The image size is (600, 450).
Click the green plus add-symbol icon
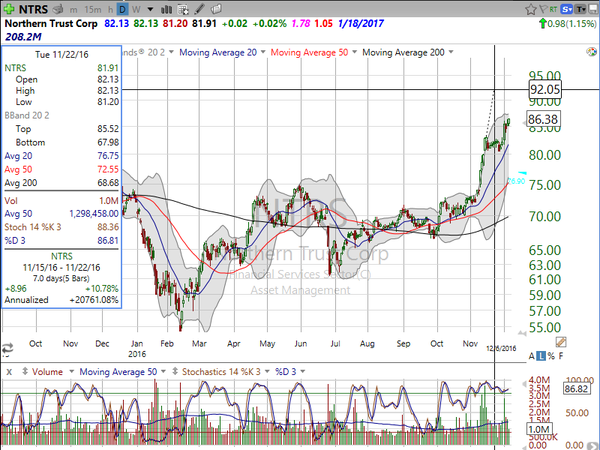pos(9,8)
